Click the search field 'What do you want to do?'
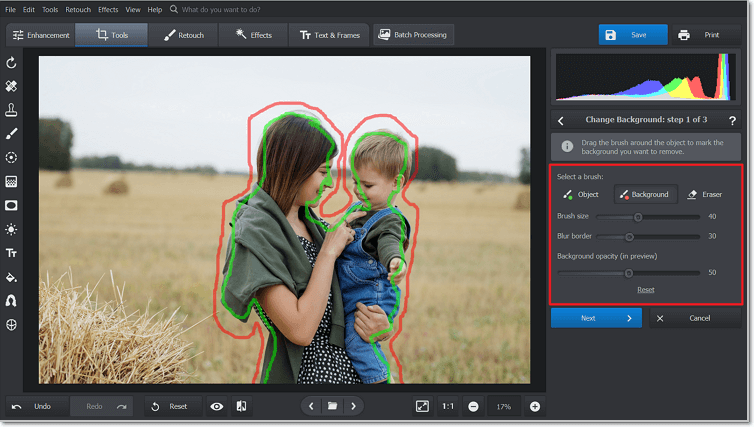This screenshot has width=754, height=427. 221,10
